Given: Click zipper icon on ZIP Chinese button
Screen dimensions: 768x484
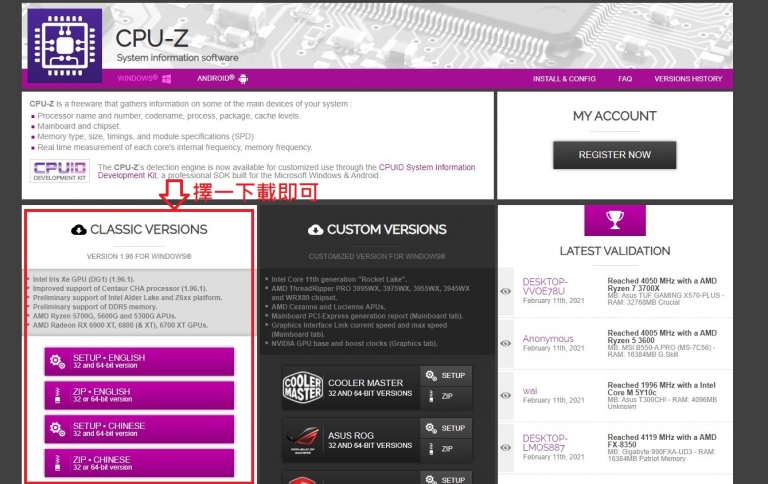Looking at the screenshot, I should pos(57,463).
